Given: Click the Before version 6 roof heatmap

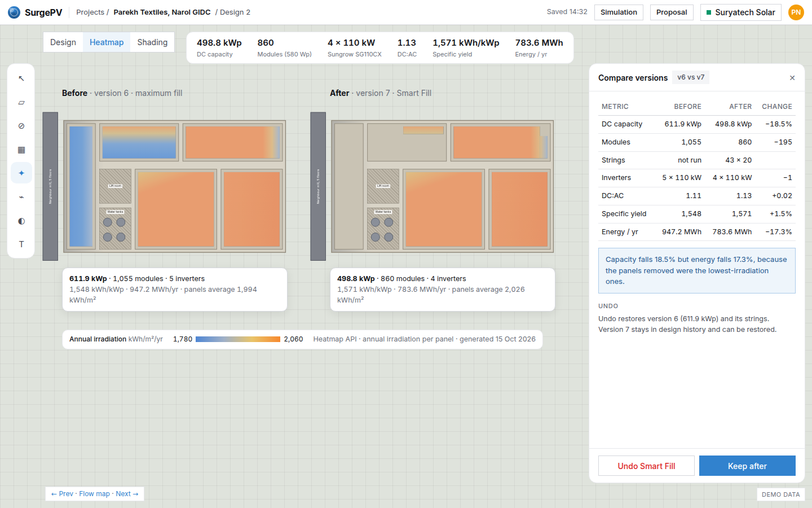Looking at the screenshot, I should (x=174, y=186).
